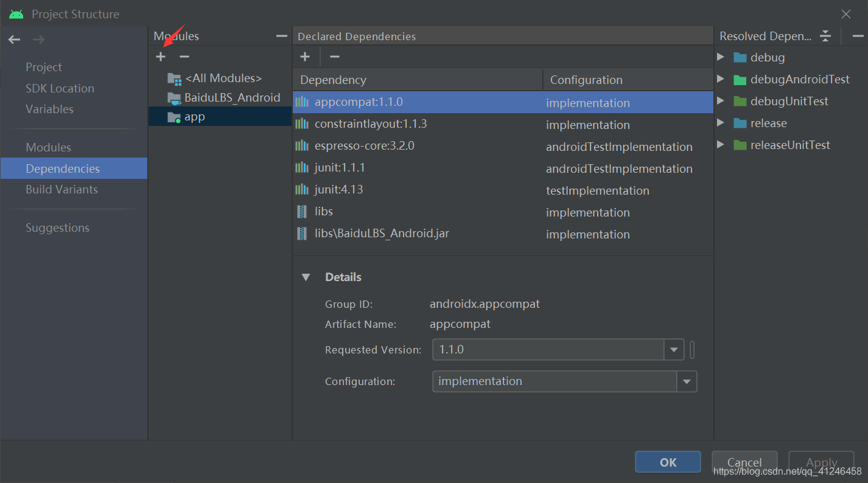Select the junit:4.13 dependency

click(503, 190)
